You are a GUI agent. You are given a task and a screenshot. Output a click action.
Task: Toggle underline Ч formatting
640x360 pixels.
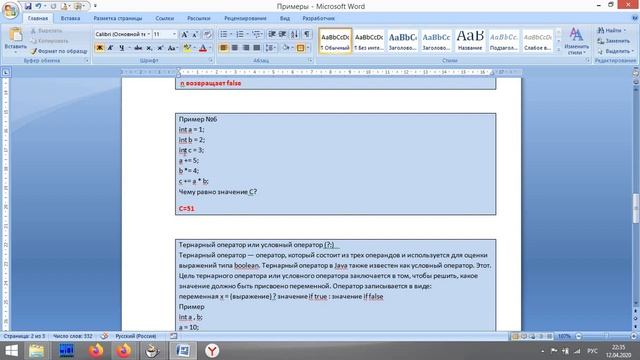tap(121, 48)
